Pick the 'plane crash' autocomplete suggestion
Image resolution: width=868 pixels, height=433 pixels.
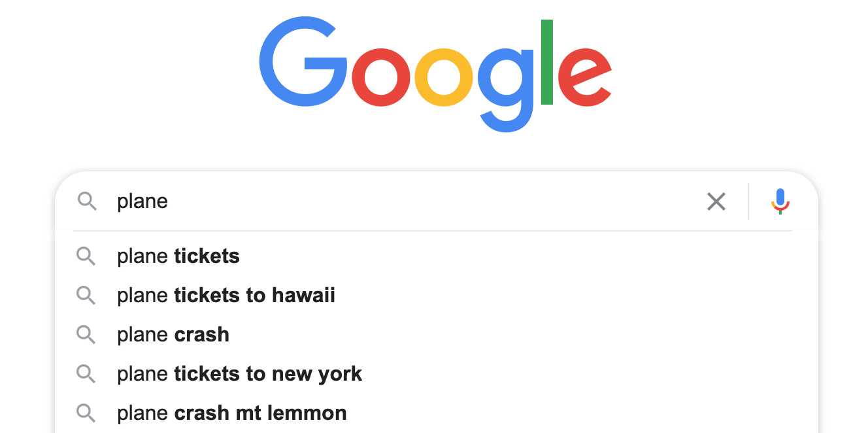173,334
